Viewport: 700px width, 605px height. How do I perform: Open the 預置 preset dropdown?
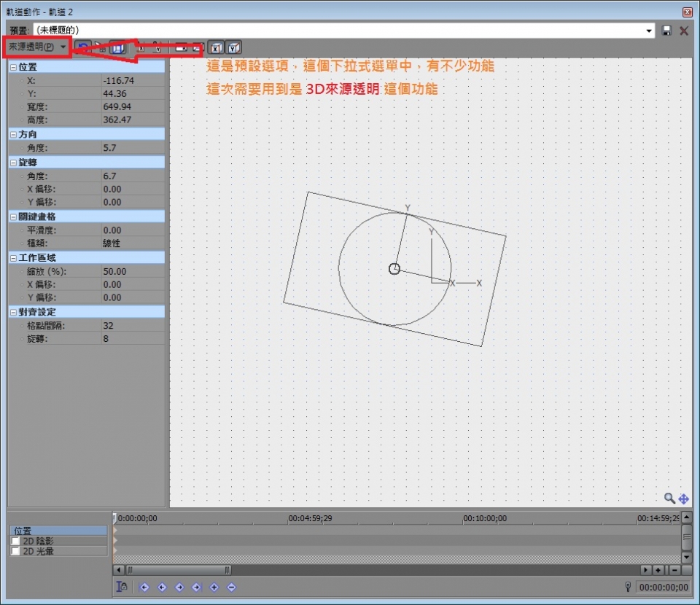click(x=649, y=31)
